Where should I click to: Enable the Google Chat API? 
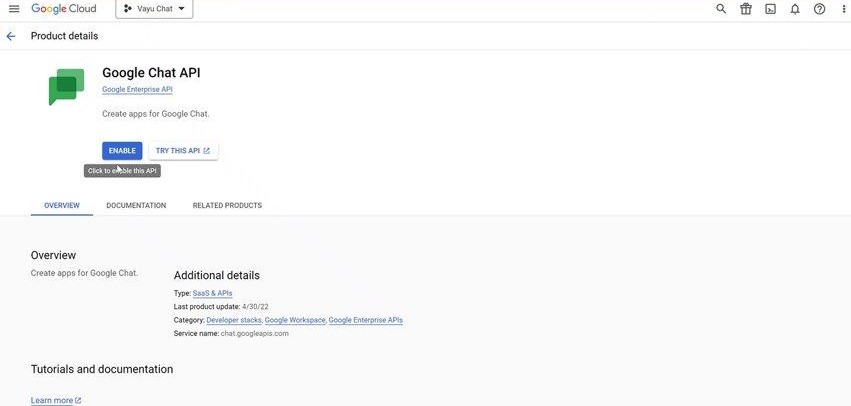pos(122,151)
